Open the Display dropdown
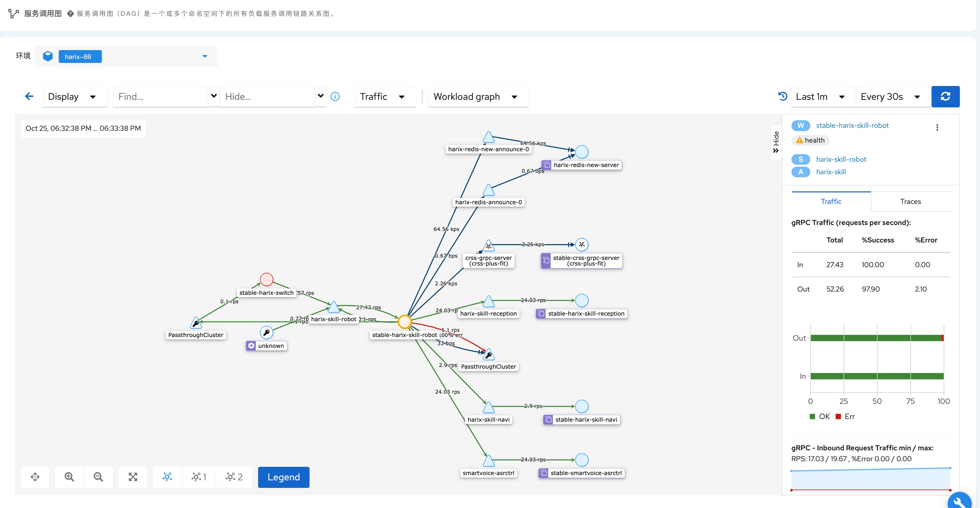 point(72,97)
